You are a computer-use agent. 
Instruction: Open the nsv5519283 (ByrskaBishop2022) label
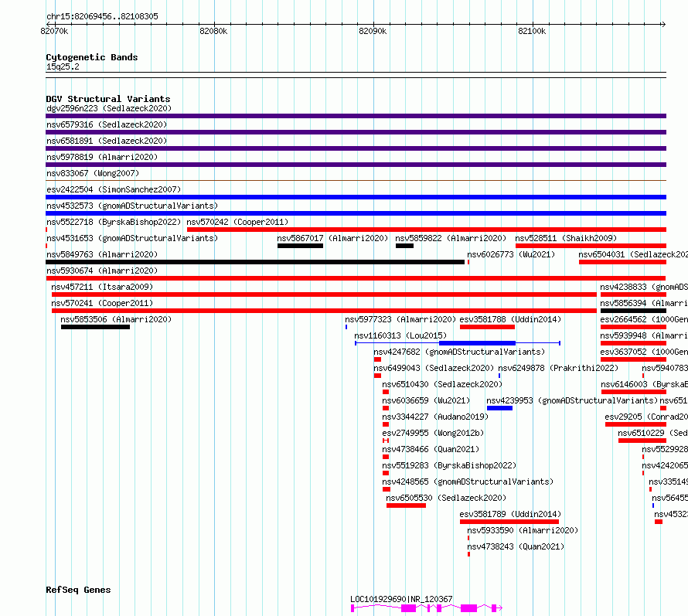tap(449, 465)
